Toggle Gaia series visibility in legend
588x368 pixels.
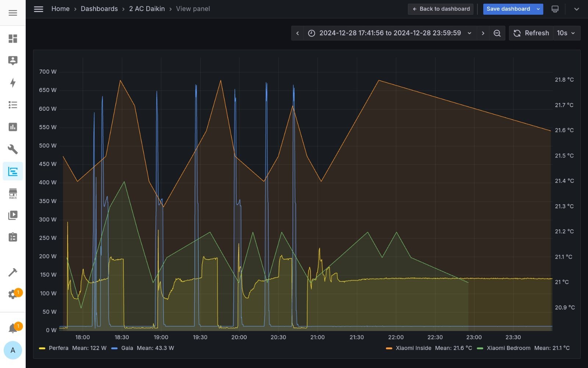(127, 348)
